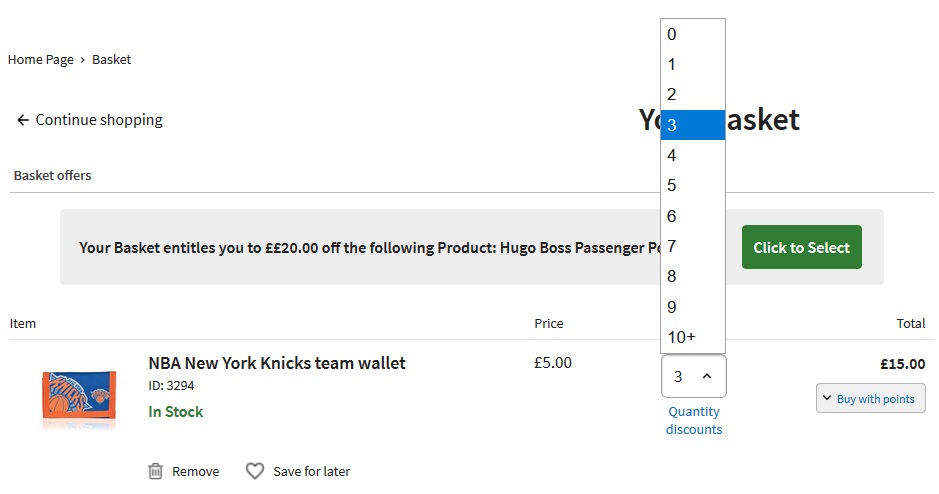Go to Home Page breadcrumb link
Viewport: 939px width, 494px height.
click(x=41, y=59)
